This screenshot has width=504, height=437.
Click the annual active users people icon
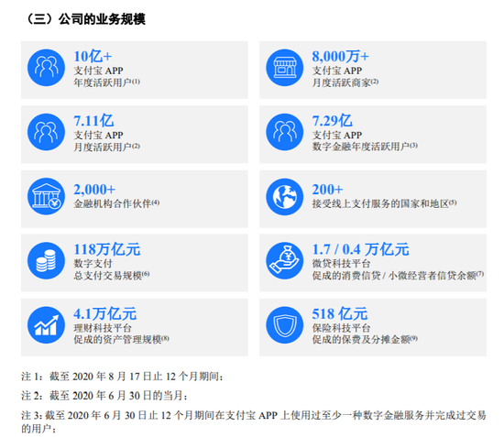point(47,68)
